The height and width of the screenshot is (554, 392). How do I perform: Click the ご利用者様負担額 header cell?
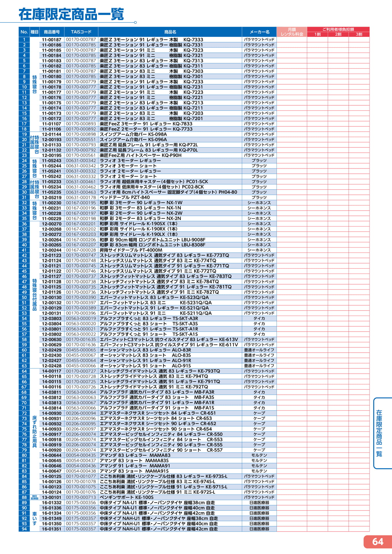[x=338, y=29]
